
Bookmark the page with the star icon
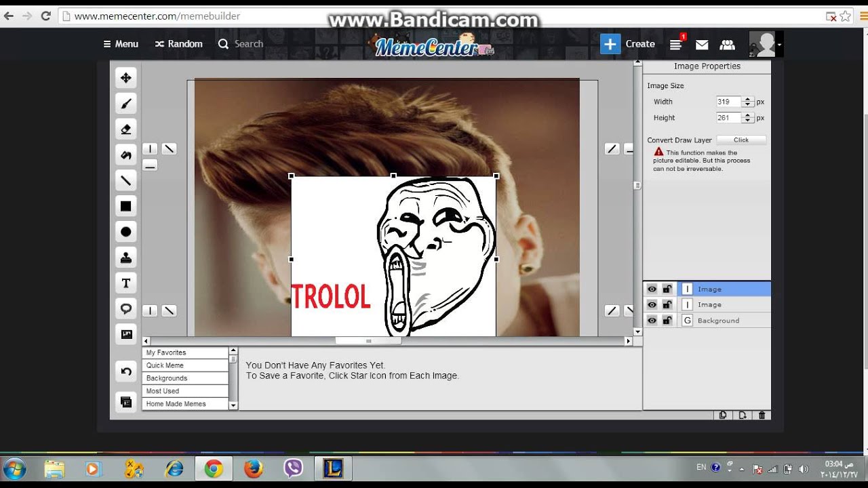[845, 16]
